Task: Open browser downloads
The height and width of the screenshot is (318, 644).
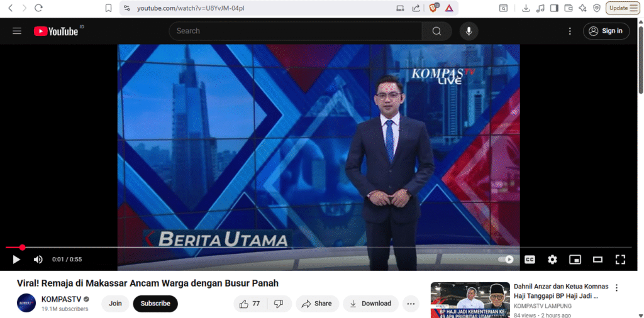Action: pyautogui.click(x=526, y=8)
